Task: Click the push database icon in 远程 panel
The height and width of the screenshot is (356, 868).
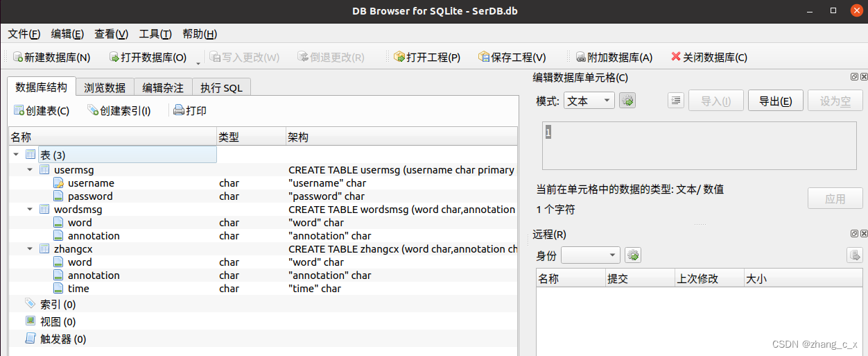Action: tap(855, 255)
